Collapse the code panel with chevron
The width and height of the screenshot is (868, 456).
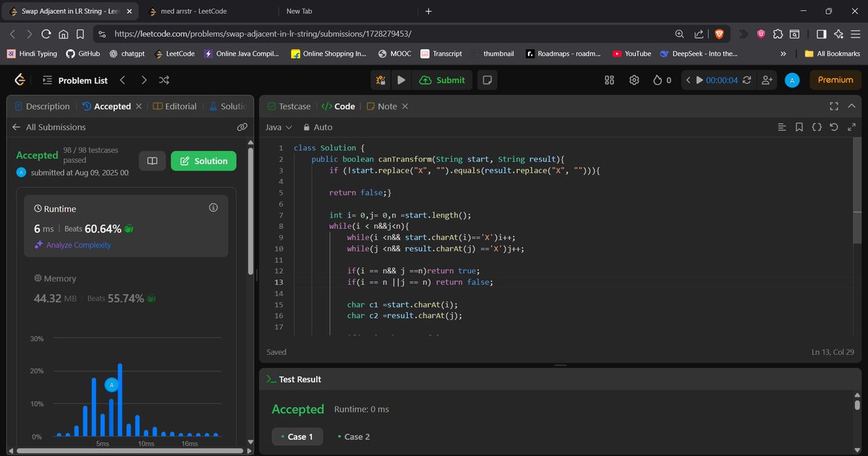pyautogui.click(x=853, y=106)
